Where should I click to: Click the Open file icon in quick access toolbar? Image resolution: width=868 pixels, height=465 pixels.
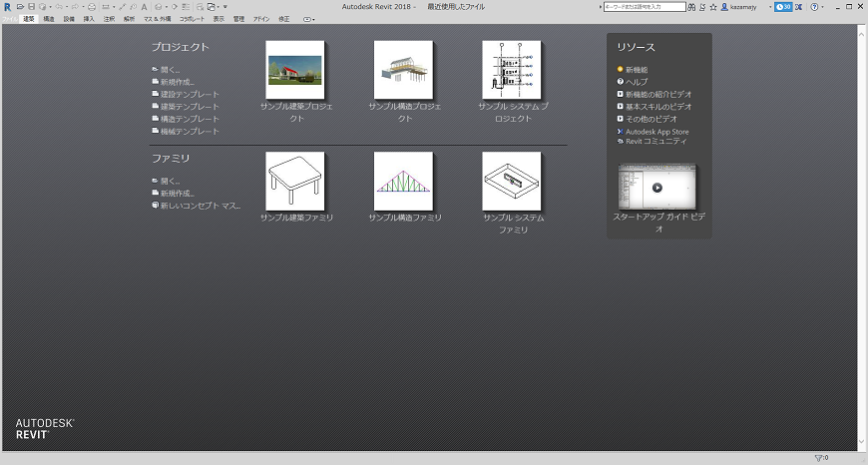click(20, 7)
